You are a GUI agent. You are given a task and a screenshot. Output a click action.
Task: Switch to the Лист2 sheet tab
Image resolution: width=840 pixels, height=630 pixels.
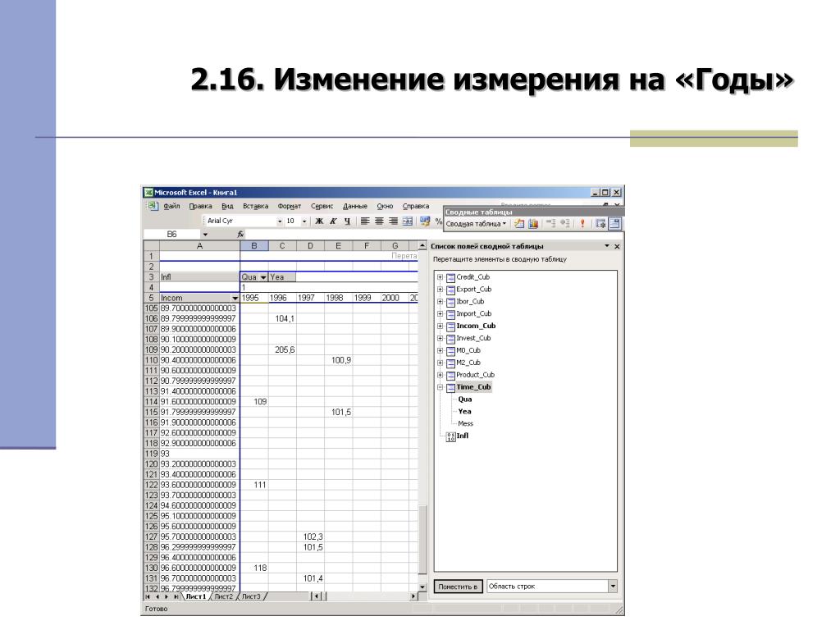223,596
